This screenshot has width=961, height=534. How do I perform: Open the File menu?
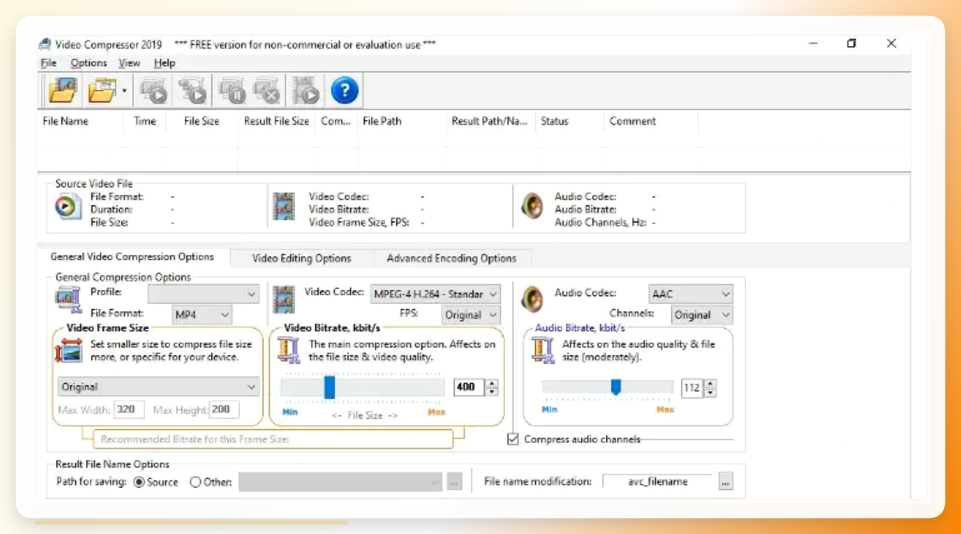(x=48, y=63)
